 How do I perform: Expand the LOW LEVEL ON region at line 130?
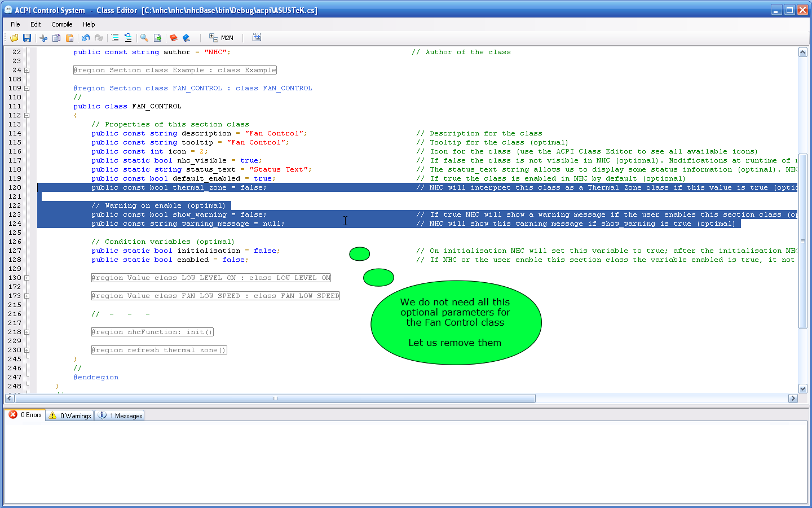click(27, 278)
